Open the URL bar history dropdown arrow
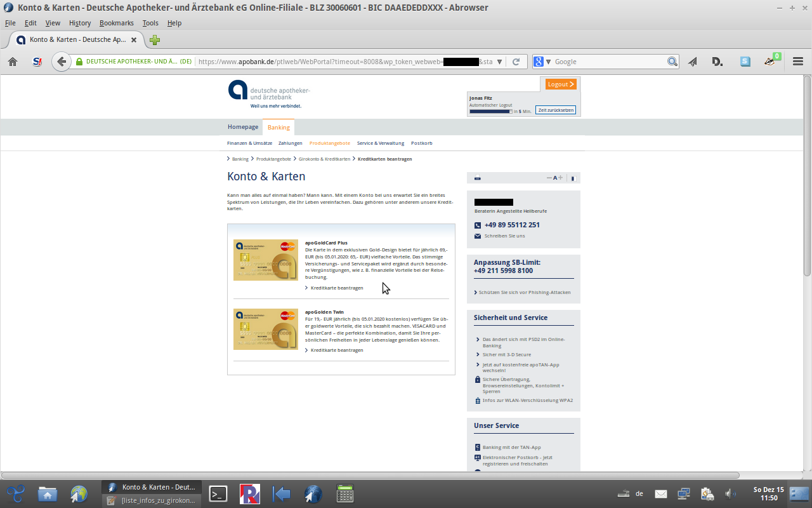The width and height of the screenshot is (812, 508). tap(499, 62)
